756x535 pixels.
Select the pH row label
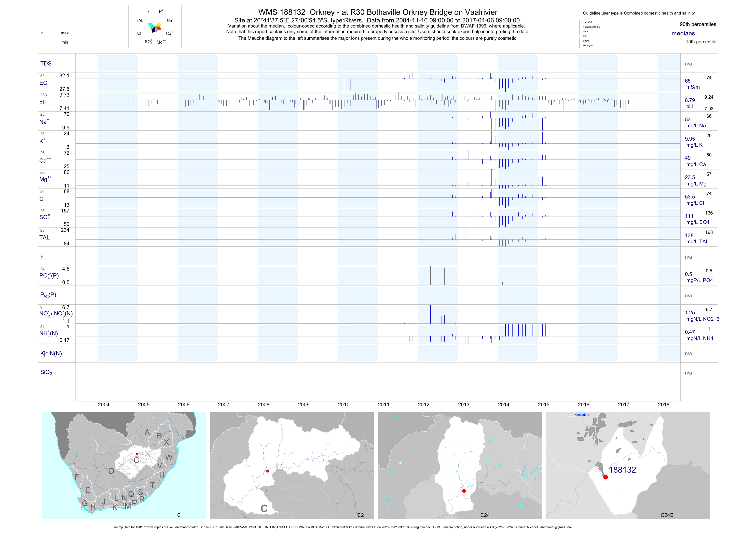(43, 102)
